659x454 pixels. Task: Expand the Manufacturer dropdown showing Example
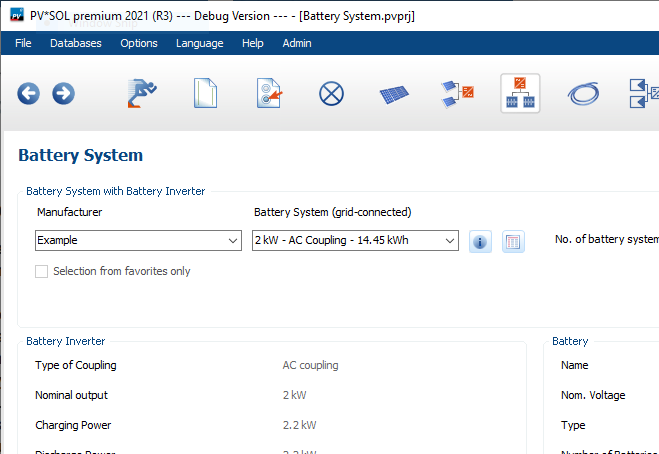pyautogui.click(x=137, y=241)
